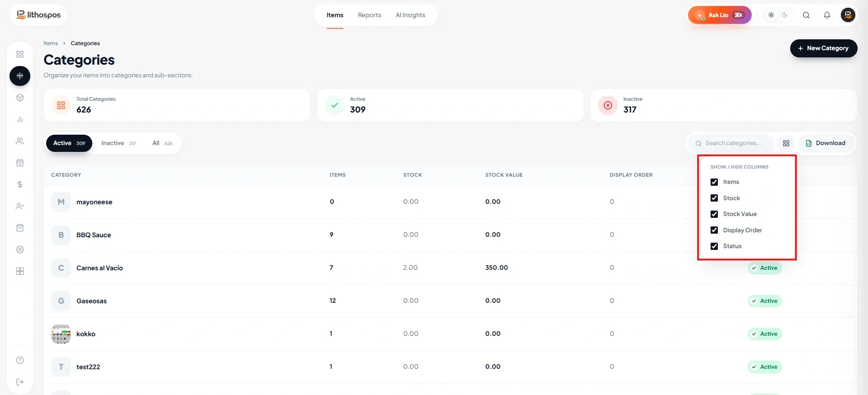The width and height of the screenshot is (868, 395).
Task: Open the apps layout icon below settings gear
Action: pyautogui.click(x=20, y=271)
